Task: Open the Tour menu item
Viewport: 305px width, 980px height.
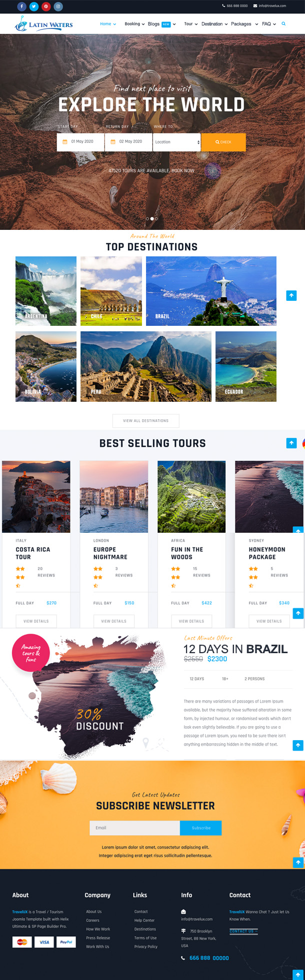Action: [191, 24]
